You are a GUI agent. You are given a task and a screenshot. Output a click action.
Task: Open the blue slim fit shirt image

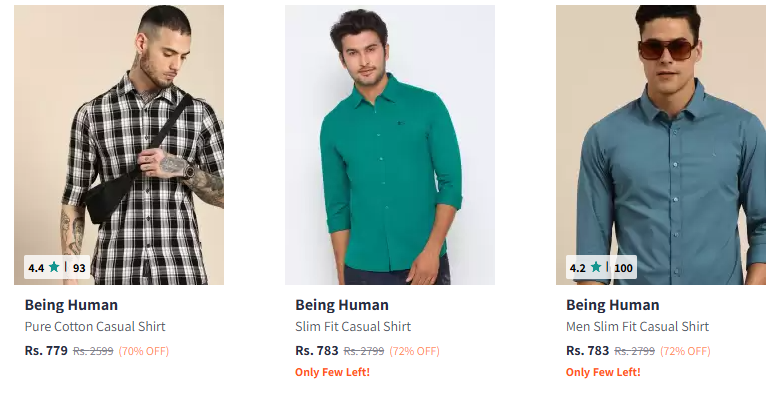pyautogui.click(x=661, y=145)
